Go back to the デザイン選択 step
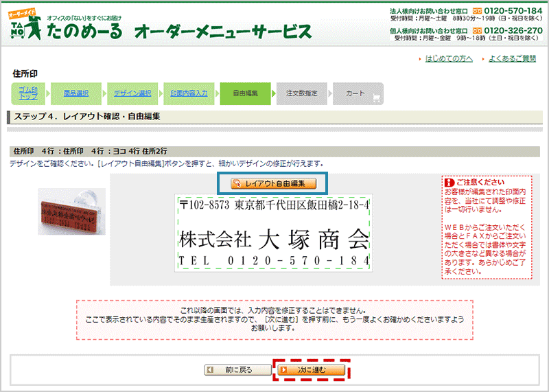Screen dimensions: 549x392 [132, 93]
